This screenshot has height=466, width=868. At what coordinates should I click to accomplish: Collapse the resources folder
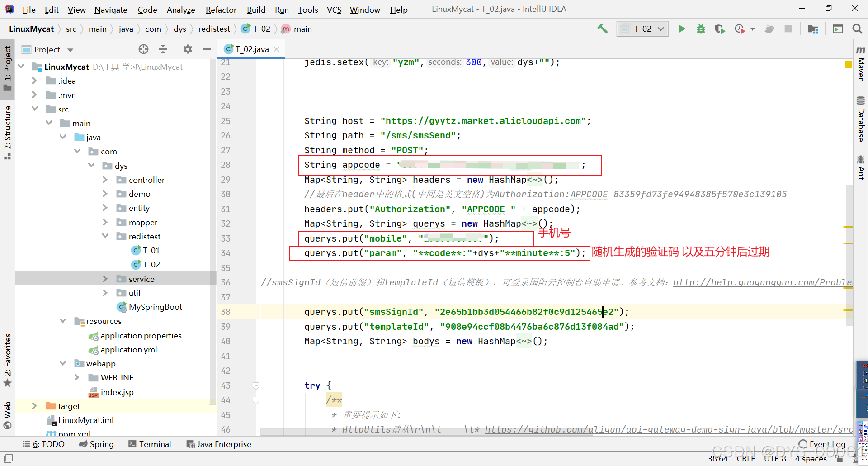pos(63,321)
